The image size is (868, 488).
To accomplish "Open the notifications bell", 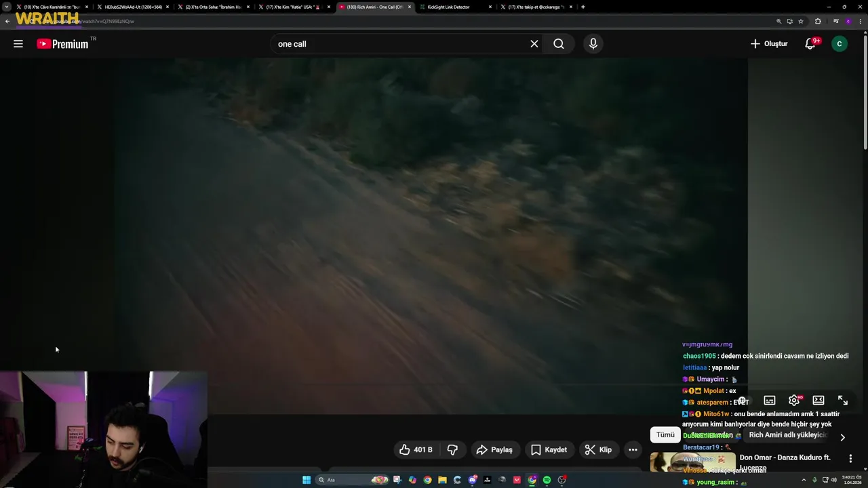I will [x=810, y=44].
